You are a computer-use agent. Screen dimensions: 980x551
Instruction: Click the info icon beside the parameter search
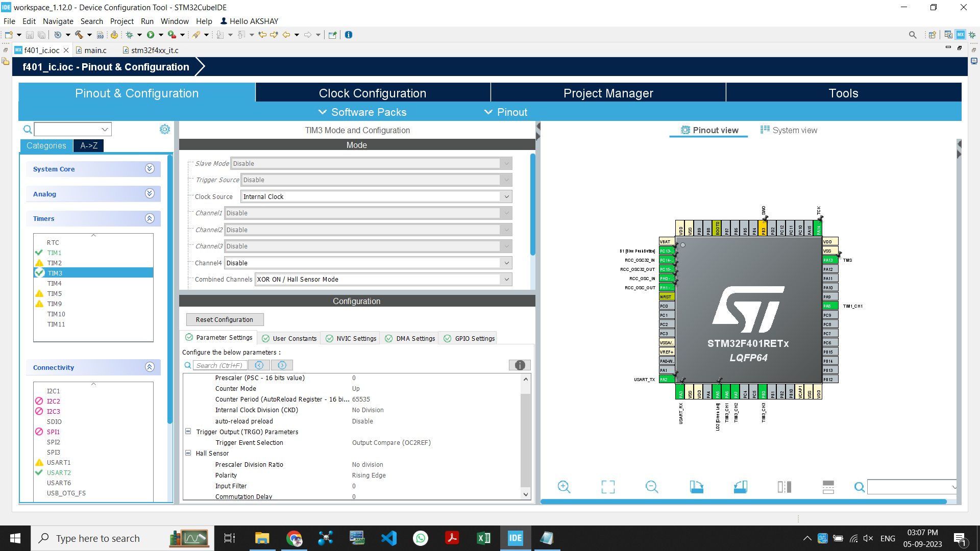coord(520,365)
